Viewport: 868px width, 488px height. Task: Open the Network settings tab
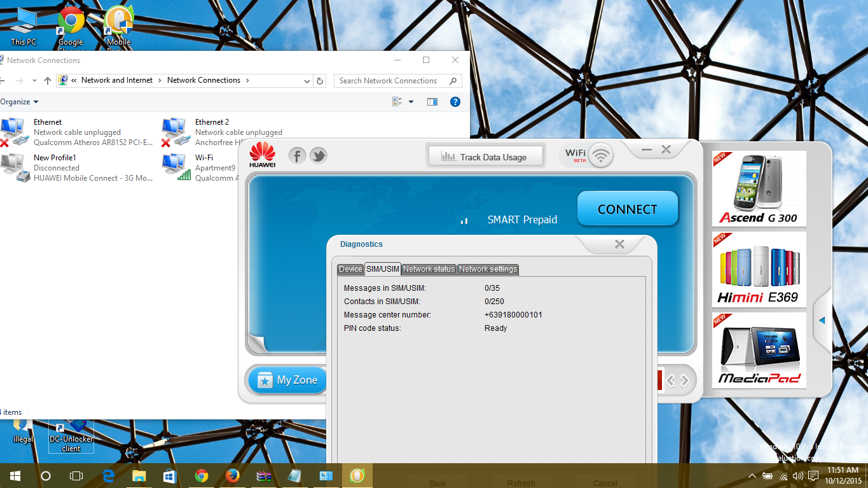(x=488, y=269)
